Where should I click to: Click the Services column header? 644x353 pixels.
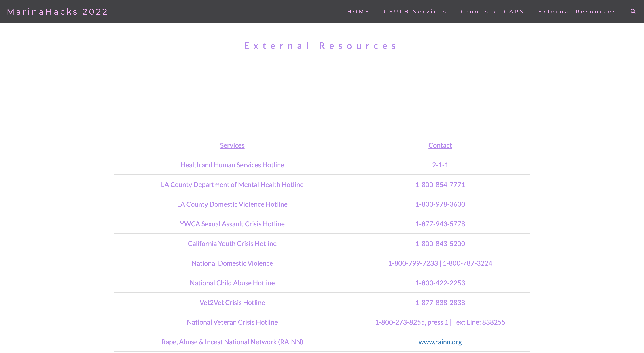pyautogui.click(x=232, y=145)
